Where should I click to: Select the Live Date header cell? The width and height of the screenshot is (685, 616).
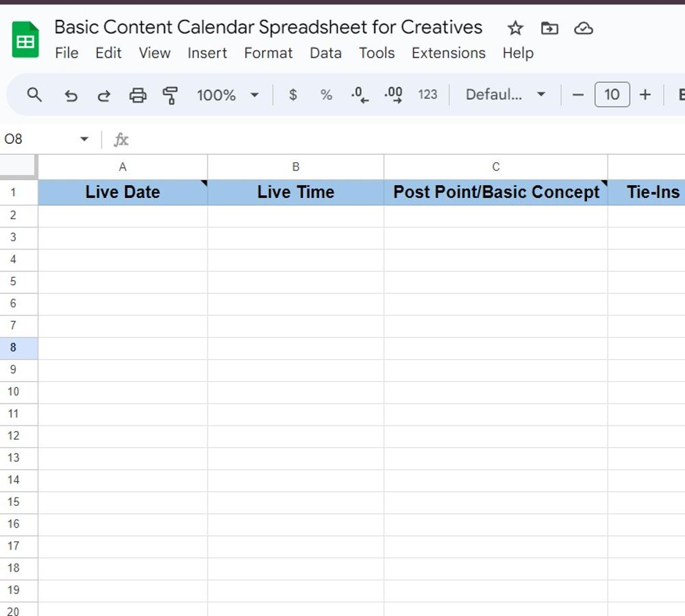(x=123, y=193)
